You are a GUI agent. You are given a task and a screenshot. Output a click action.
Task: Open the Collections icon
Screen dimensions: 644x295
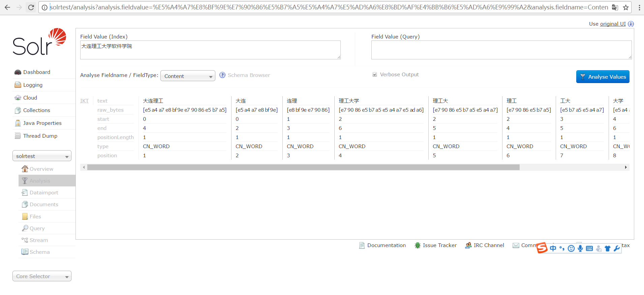(x=18, y=110)
